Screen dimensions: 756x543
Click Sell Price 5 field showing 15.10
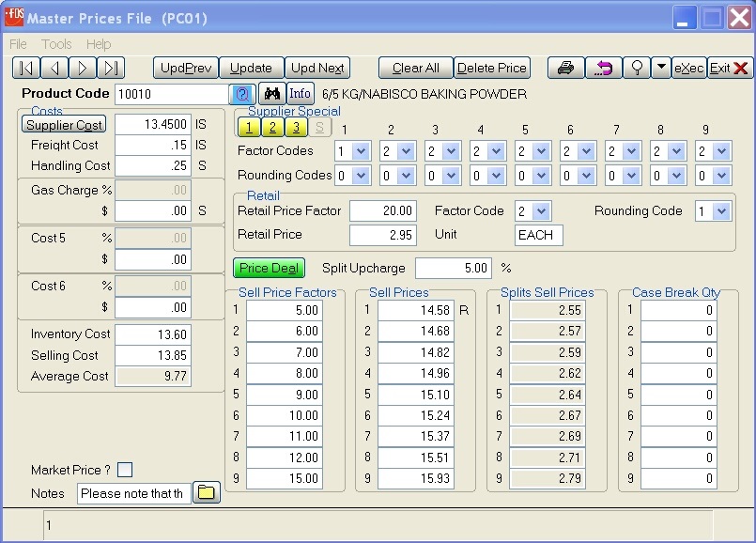click(x=416, y=395)
